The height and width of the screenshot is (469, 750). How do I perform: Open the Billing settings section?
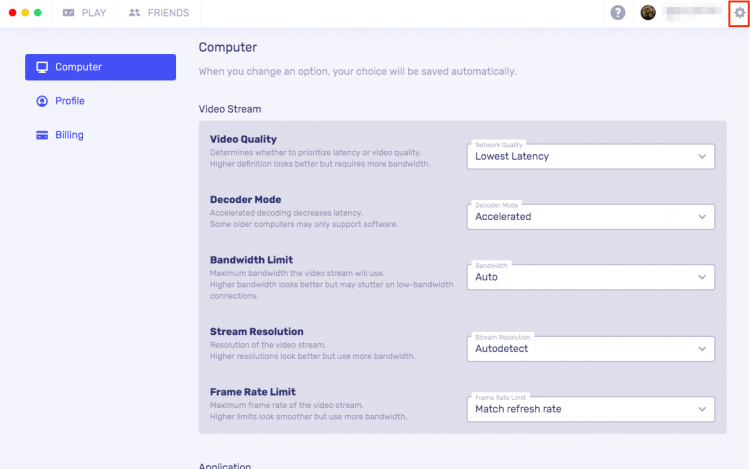70,135
